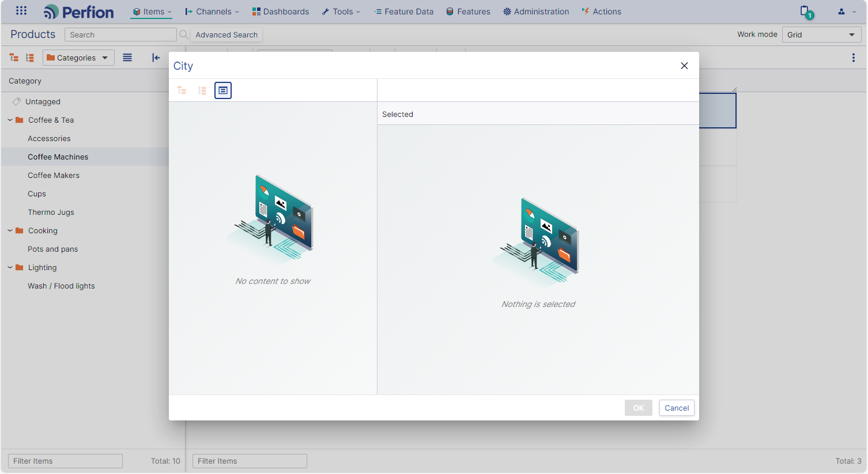The height and width of the screenshot is (474, 868).
Task: Open the Categories dropdown
Action: [78, 58]
